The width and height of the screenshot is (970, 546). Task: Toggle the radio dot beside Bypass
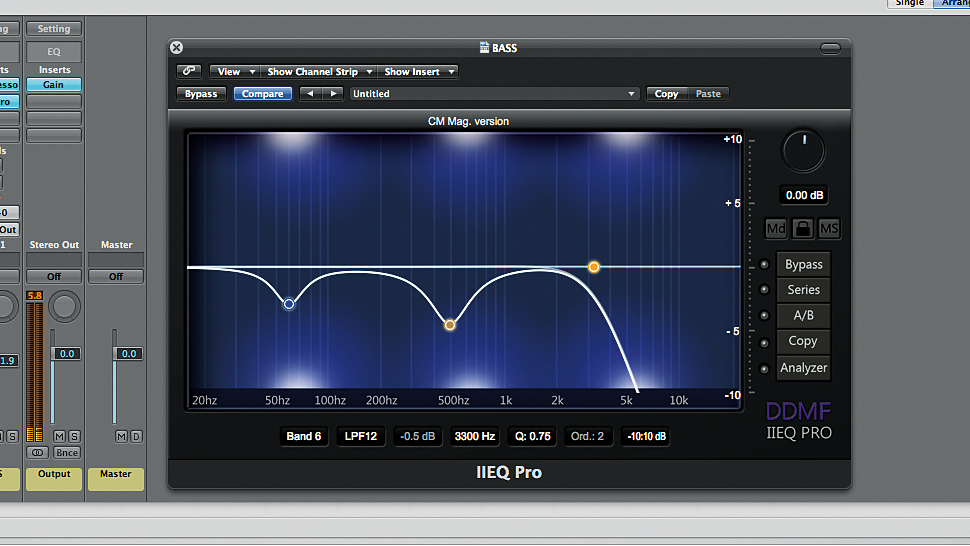[765, 265]
